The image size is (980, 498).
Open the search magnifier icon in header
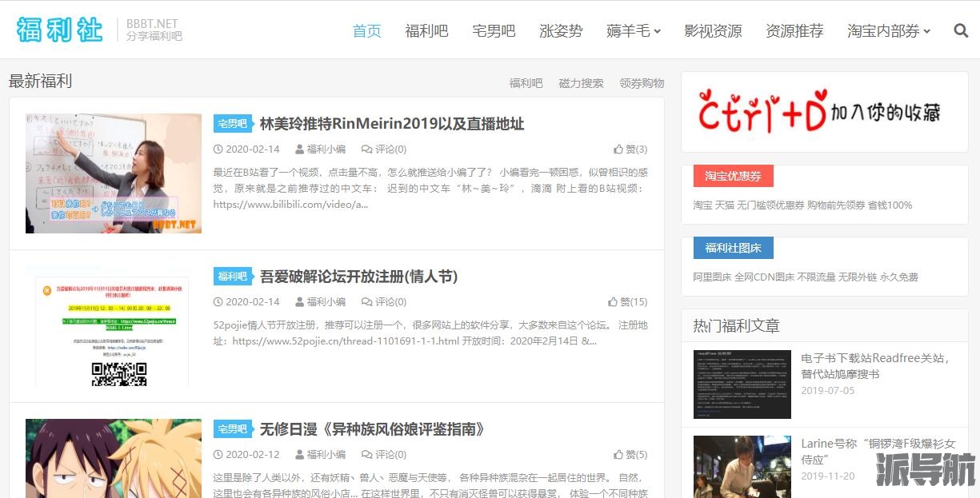[x=961, y=30]
